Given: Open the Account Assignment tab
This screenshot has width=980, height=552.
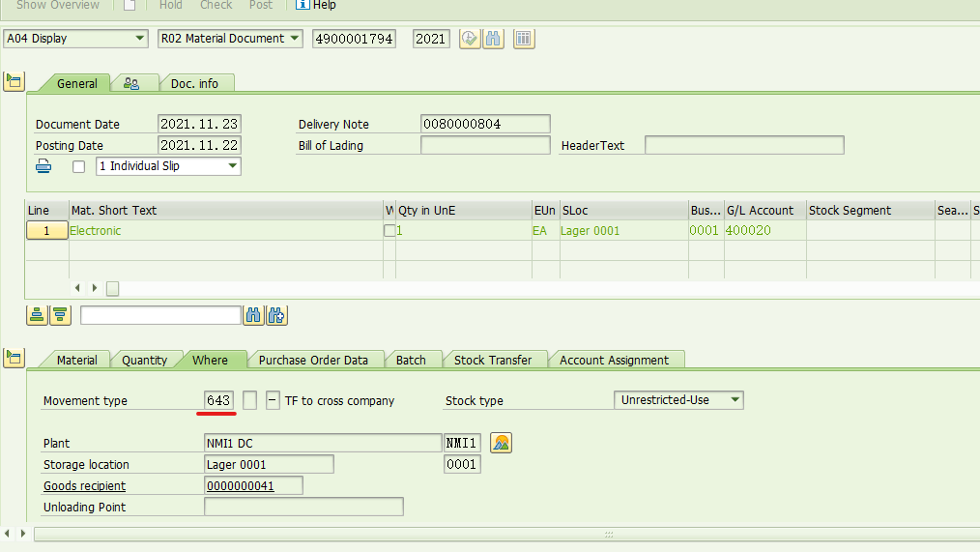Looking at the screenshot, I should point(614,360).
